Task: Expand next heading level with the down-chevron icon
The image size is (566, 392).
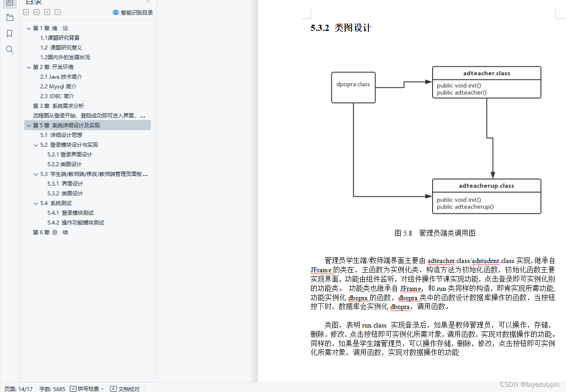Action: (x=26, y=12)
